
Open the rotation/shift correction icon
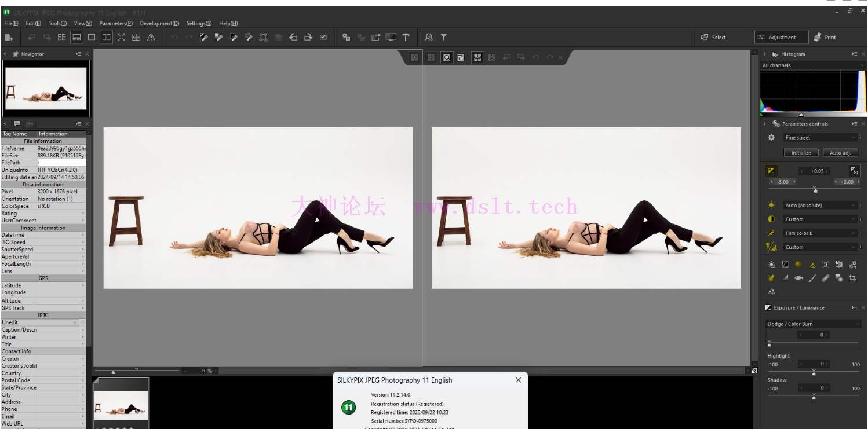coord(838,265)
